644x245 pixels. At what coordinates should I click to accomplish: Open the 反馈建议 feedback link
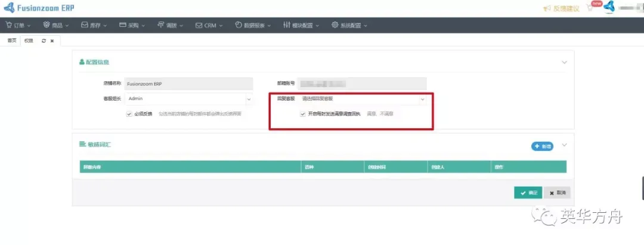[x=561, y=8]
